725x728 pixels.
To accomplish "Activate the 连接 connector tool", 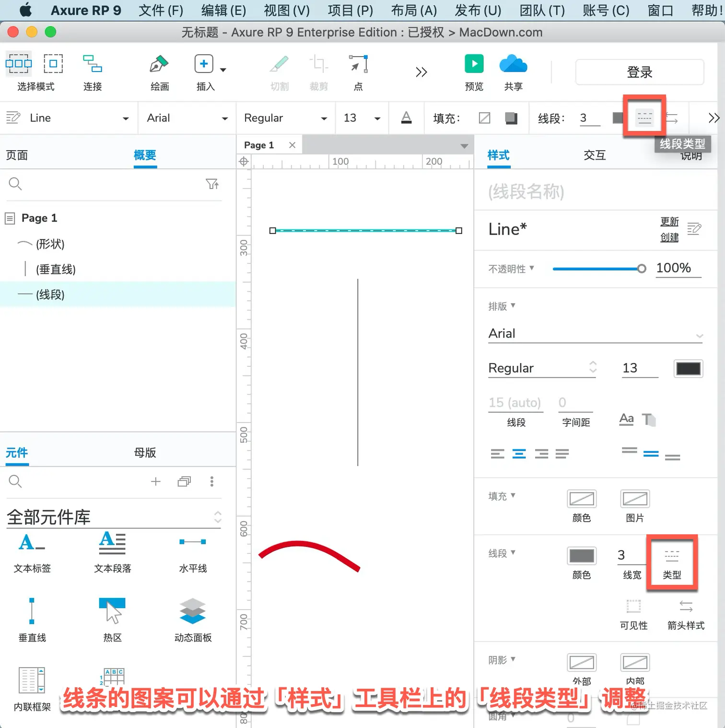I will tap(92, 63).
